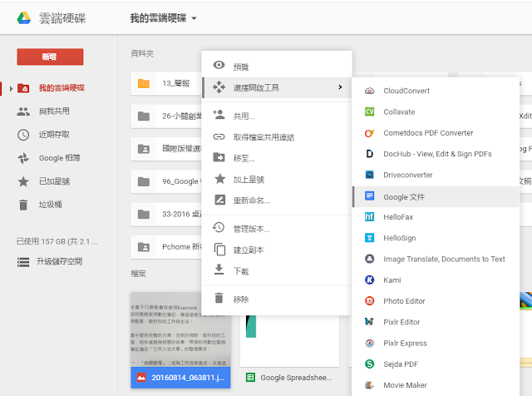Select the 20160814_063811 image file thumbnail
Image resolution: width=532 pixels, height=396 pixels.
tap(180, 329)
